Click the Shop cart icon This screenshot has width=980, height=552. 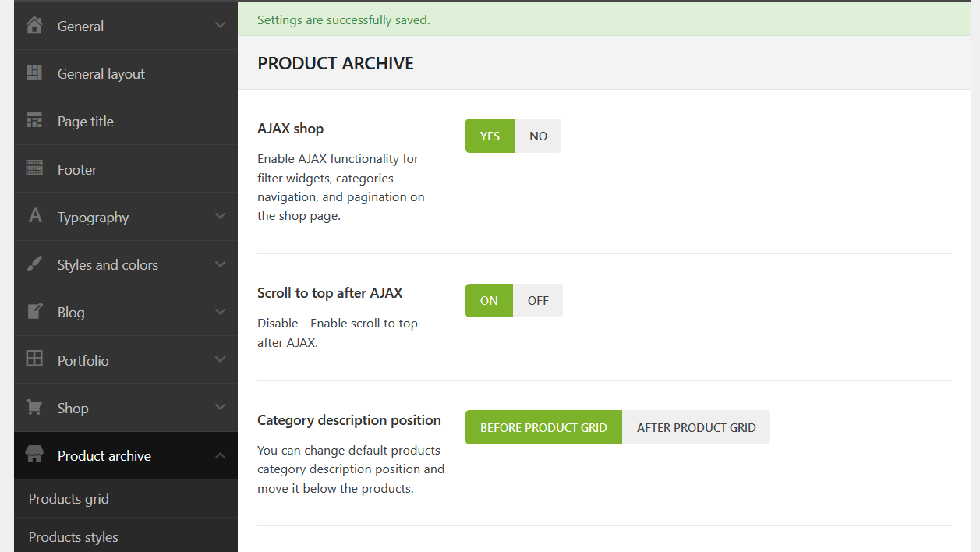[34, 408]
